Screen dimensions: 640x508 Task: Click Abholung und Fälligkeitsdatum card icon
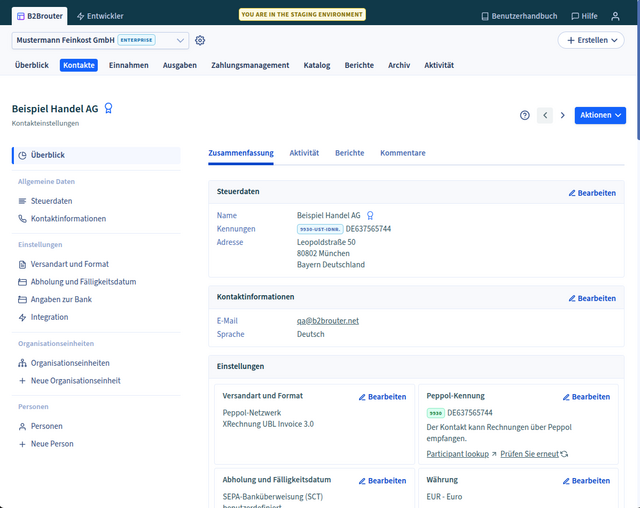pyautogui.click(x=22, y=282)
